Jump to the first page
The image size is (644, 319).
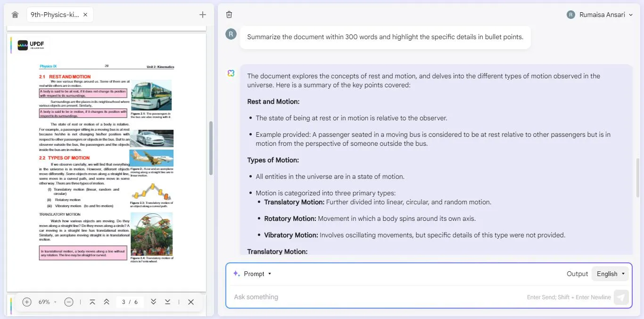(92, 302)
